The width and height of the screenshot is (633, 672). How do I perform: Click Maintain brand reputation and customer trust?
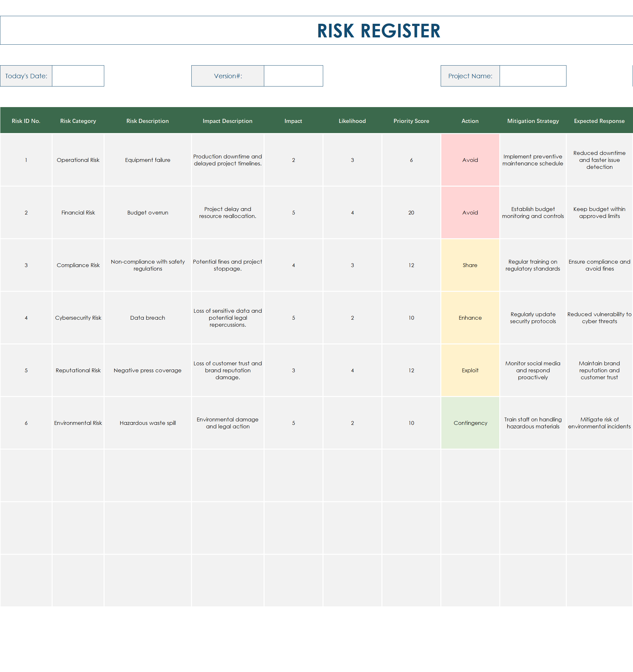[x=599, y=370]
